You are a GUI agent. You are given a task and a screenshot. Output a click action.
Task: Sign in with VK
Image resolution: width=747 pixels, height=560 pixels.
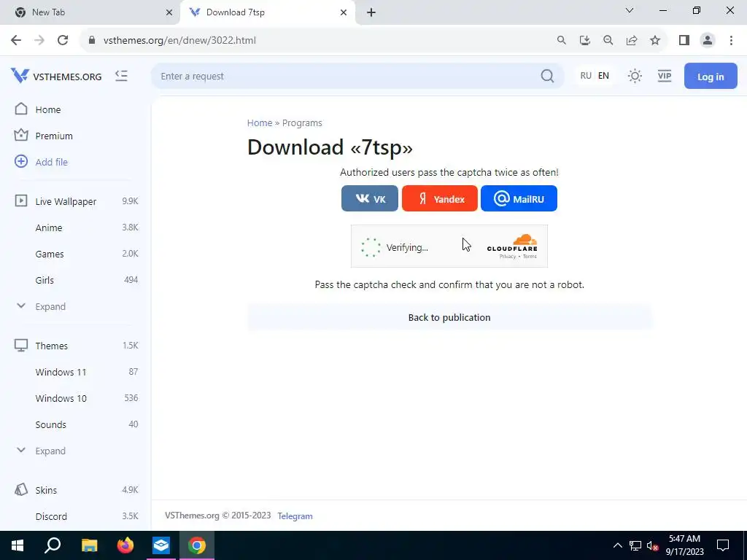tap(370, 198)
